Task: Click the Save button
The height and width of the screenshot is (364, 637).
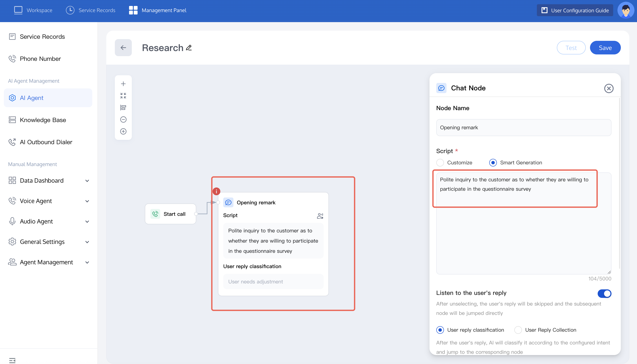Action: pos(605,47)
